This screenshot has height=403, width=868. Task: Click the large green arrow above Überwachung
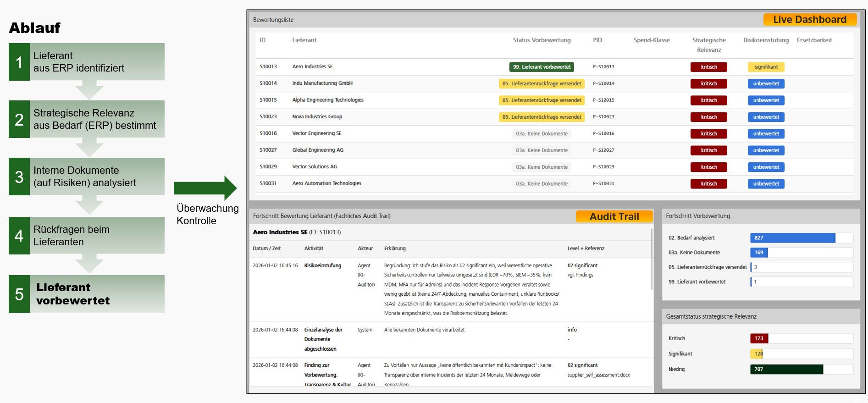(x=205, y=188)
